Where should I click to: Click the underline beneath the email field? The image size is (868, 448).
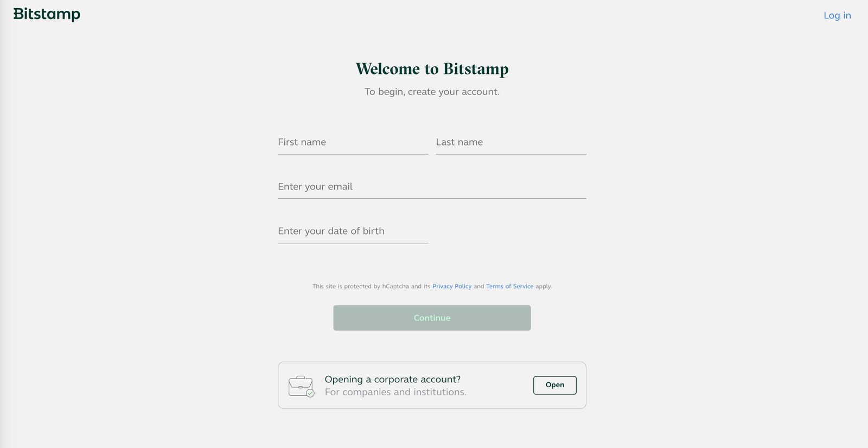432,199
